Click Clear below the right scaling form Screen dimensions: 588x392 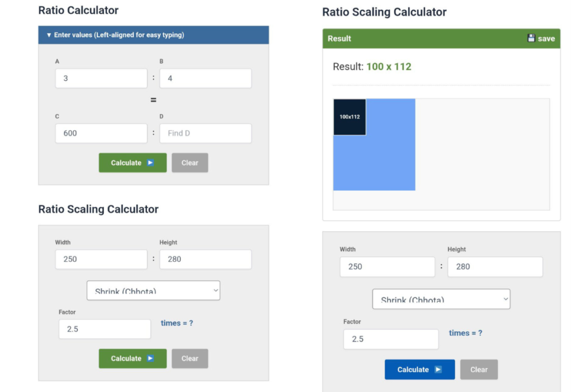479,369
